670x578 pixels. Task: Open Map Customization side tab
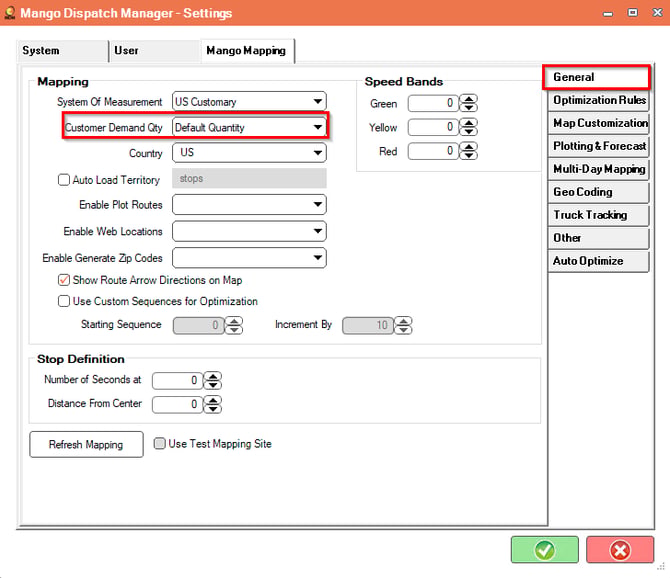click(598, 123)
